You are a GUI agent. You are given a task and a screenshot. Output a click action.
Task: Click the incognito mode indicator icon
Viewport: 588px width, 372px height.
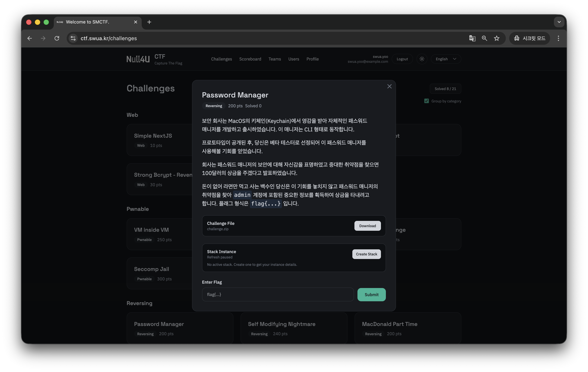click(x=516, y=38)
